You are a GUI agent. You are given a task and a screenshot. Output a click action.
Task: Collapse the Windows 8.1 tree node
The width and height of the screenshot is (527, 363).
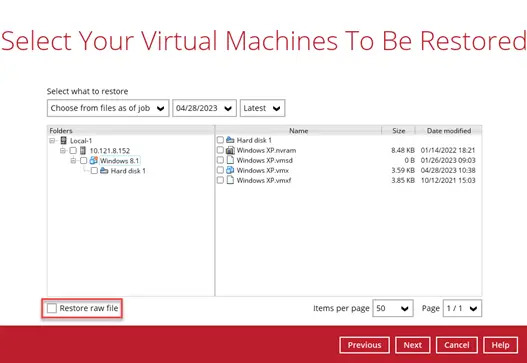pos(73,161)
